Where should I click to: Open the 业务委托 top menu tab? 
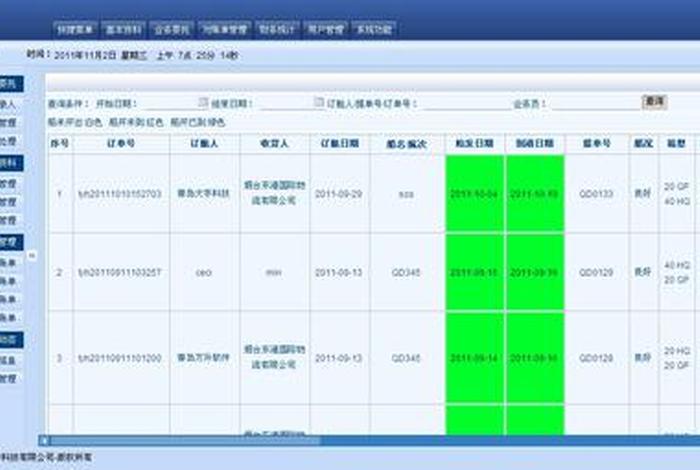[x=172, y=29]
